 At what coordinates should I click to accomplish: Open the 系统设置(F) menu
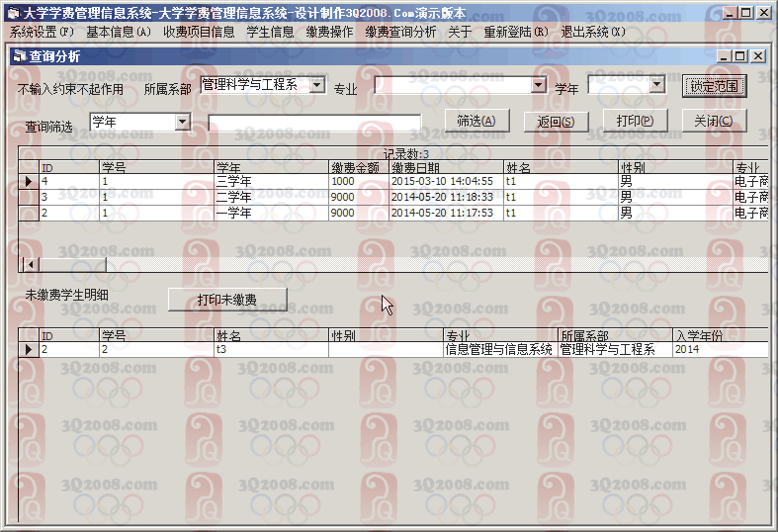pos(42,32)
